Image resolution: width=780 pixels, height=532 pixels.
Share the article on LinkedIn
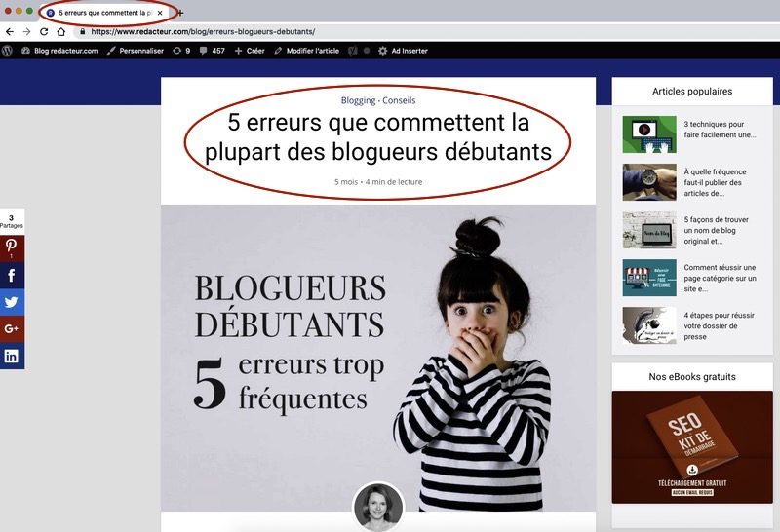coord(12,356)
